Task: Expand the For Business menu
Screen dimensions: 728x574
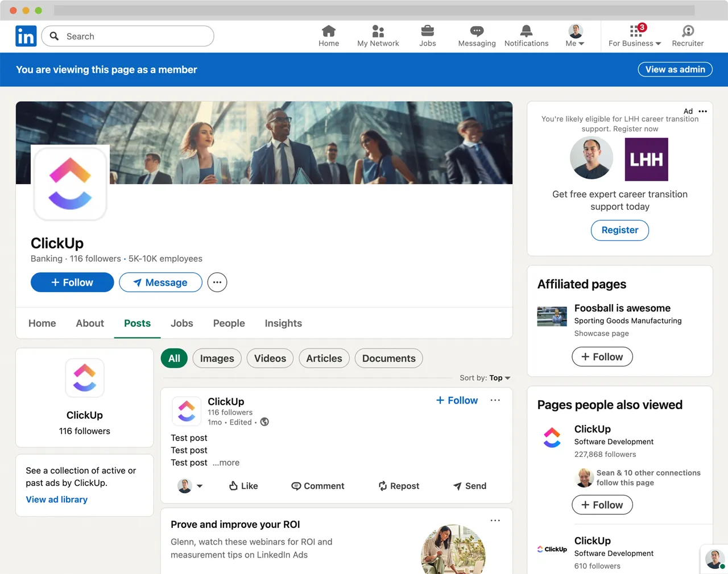Action: pos(633,36)
